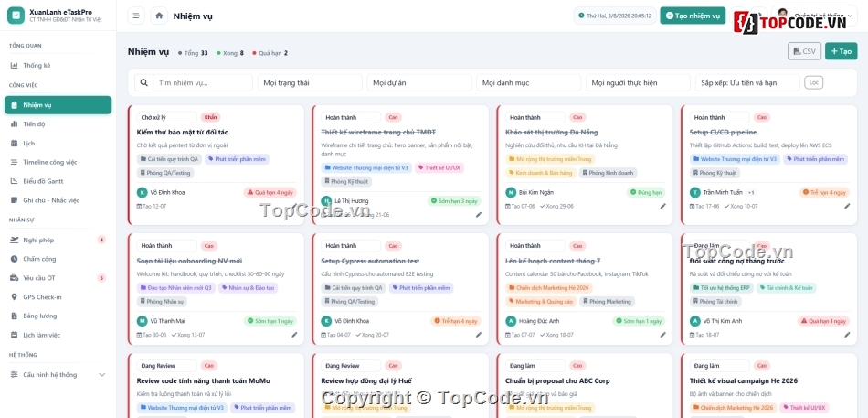
Task: Open Nghỉ phép in the sidebar
Action: click(x=58, y=240)
